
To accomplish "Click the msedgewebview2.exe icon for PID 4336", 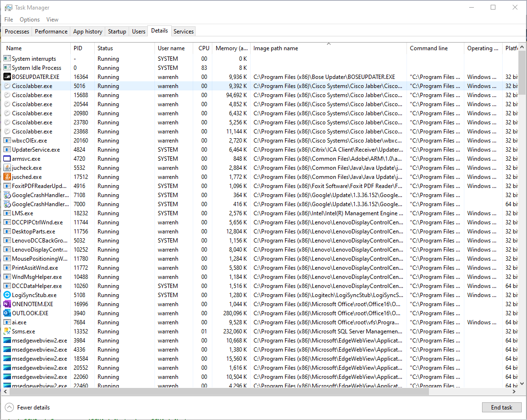I will pyautogui.click(x=7, y=349).
